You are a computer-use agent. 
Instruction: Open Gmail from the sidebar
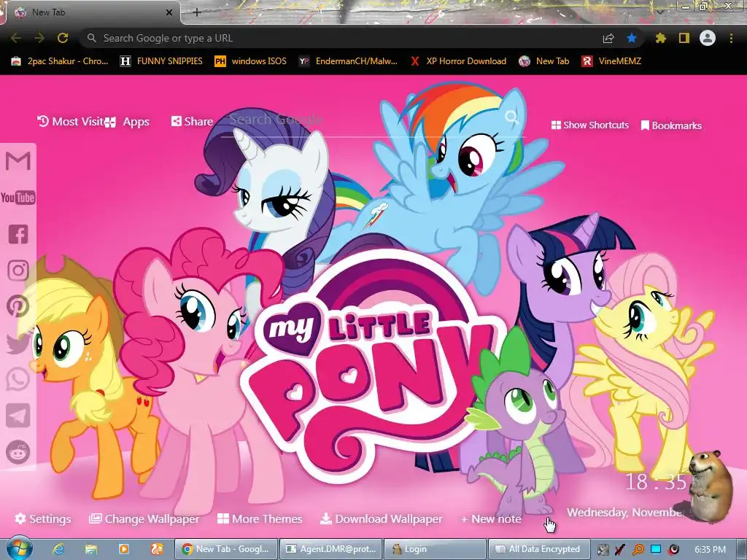coord(18,161)
